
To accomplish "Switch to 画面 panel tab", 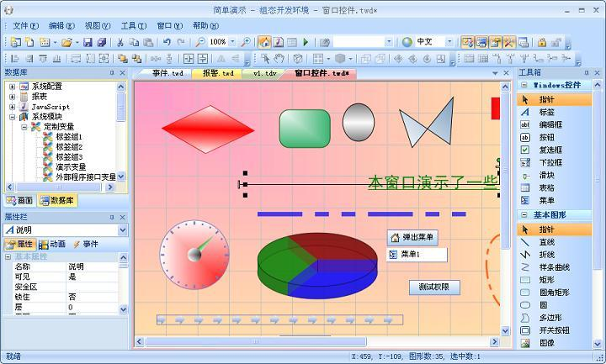I will click(x=20, y=200).
